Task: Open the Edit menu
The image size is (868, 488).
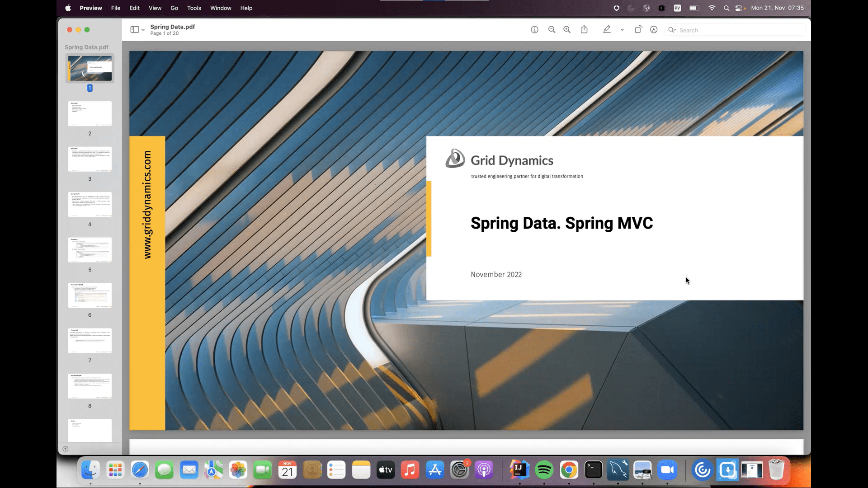Action: (134, 8)
